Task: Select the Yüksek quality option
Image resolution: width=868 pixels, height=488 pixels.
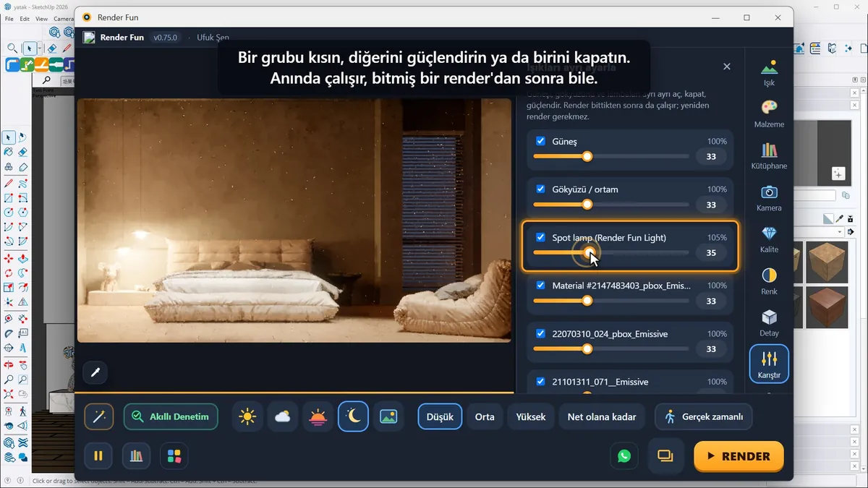Action: 531,416
